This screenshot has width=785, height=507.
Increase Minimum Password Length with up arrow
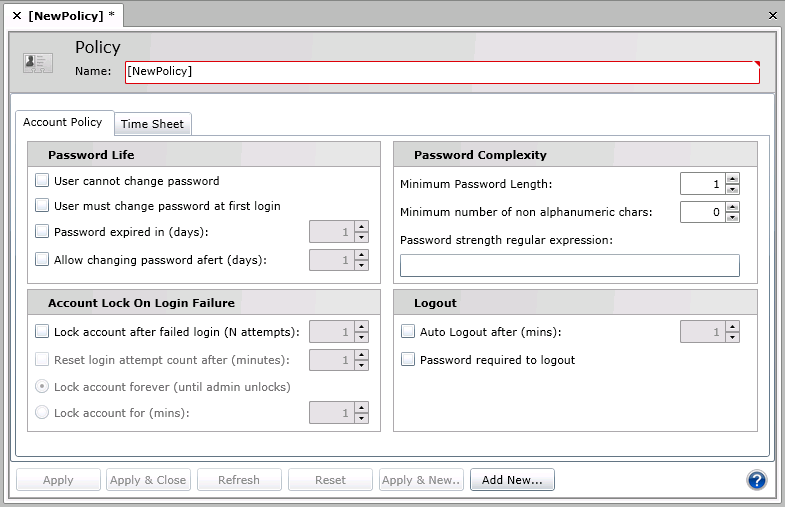click(732, 179)
